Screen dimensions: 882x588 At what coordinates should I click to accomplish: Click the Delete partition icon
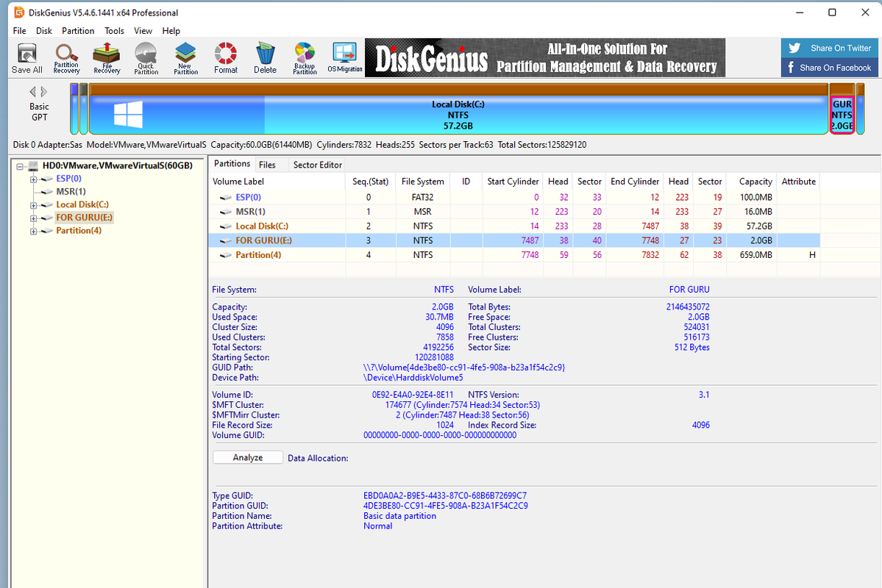(265, 58)
